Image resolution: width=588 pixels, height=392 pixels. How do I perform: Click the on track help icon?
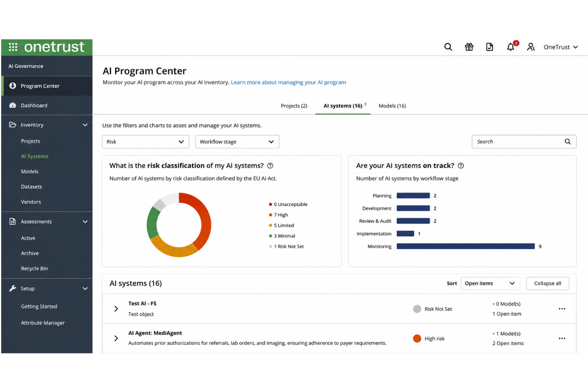click(461, 166)
